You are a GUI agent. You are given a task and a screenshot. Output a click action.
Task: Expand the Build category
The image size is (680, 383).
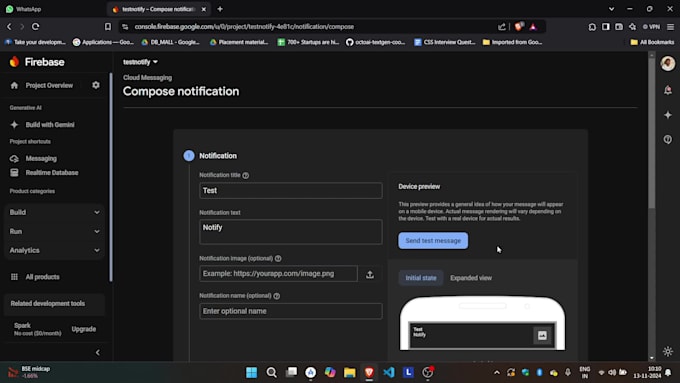coord(55,212)
